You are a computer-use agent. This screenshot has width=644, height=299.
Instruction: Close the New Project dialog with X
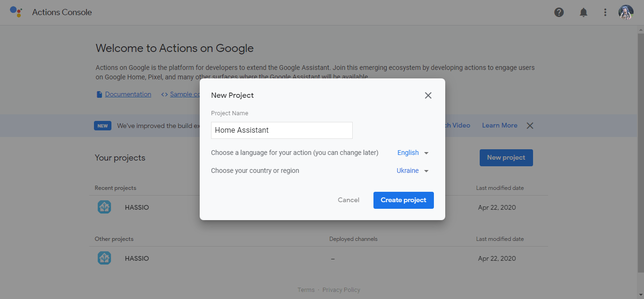[428, 95]
